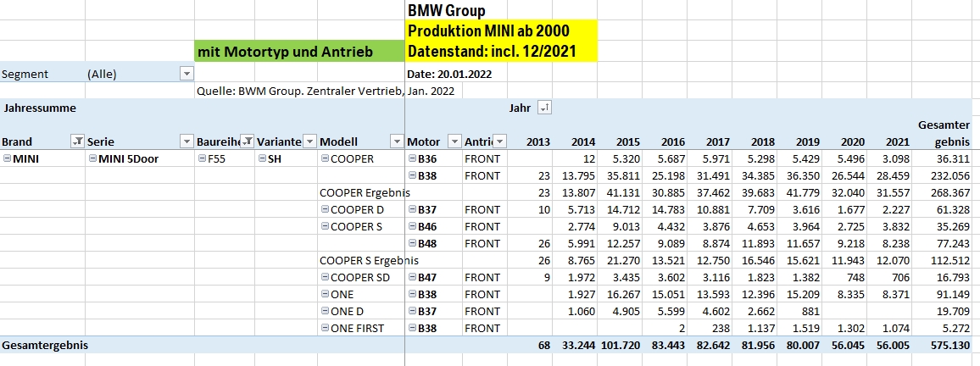
Task: Collapse the MINI 5Door series group
Action: [x=92, y=158]
